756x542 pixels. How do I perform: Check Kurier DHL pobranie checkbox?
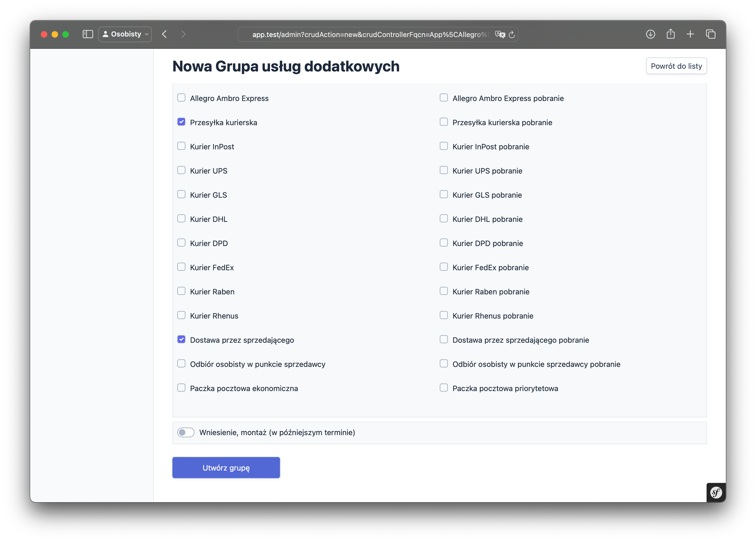tap(444, 219)
